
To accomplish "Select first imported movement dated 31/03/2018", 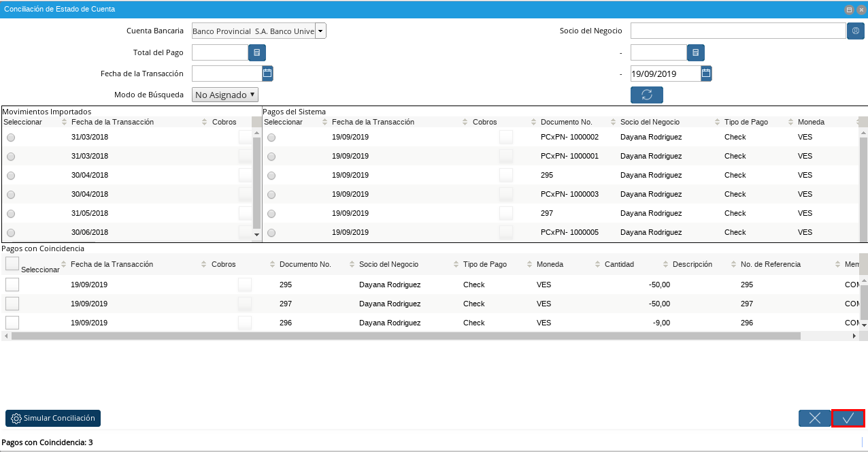I will [x=11, y=138].
